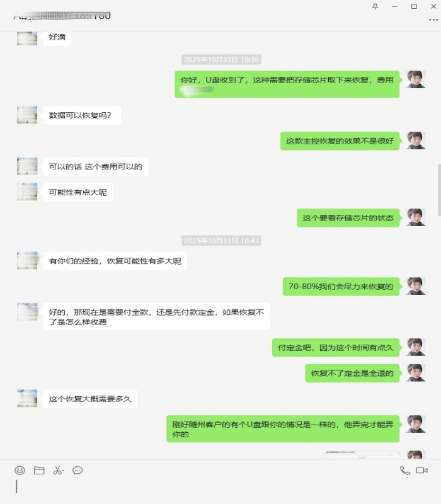This screenshot has width=441, height=504.
Task: Open the send file folder icon
Action: pos(39,471)
